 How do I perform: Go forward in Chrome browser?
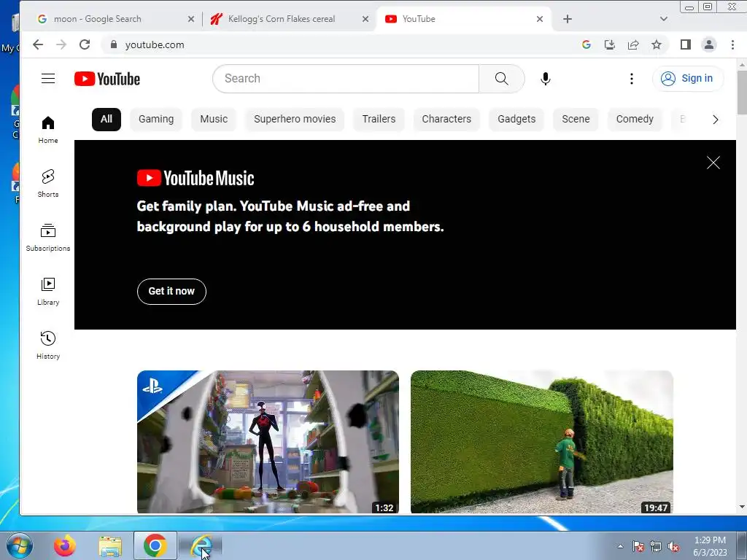[x=61, y=44]
